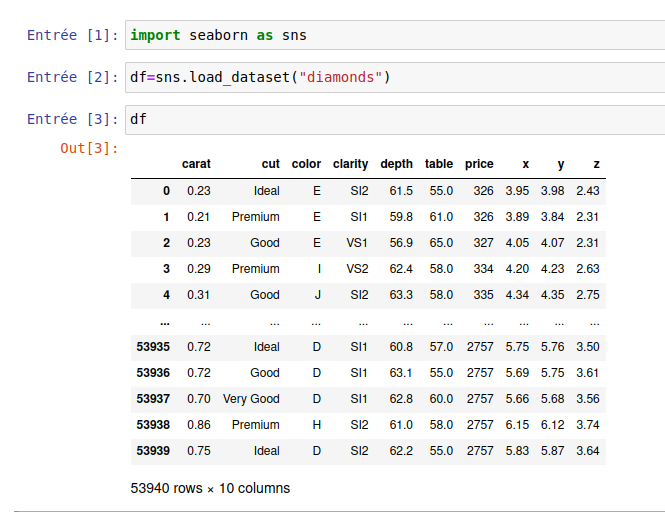This screenshot has height=512, width=665.
Task: Click row index 0 in the dataframe
Action: pyautogui.click(x=166, y=191)
